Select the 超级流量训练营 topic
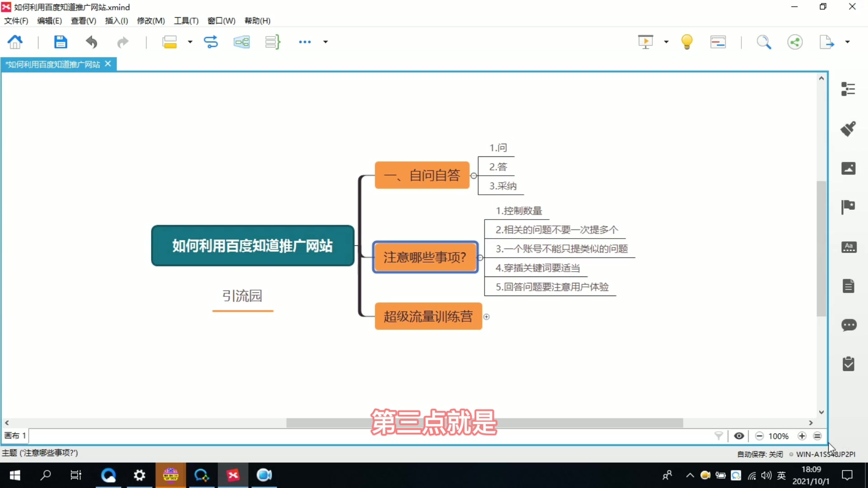 tap(428, 316)
